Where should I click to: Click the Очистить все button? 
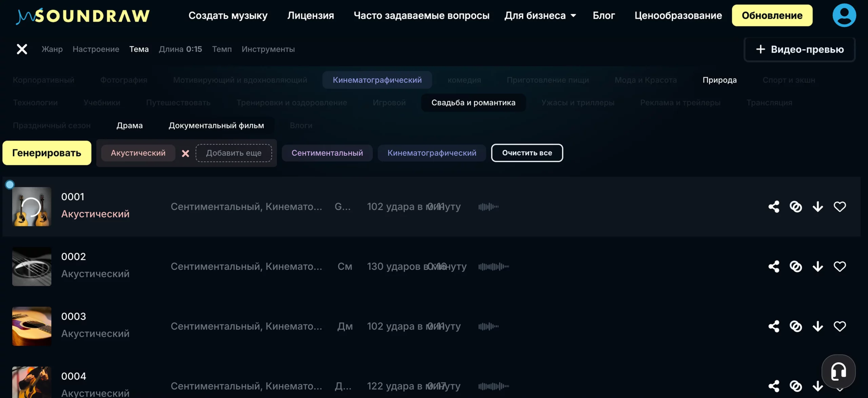pyautogui.click(x=527, y=153)
